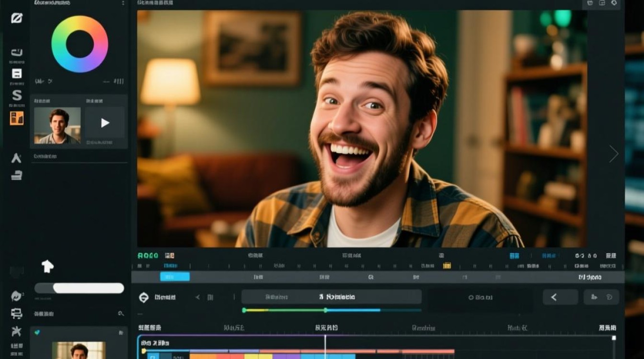
Task: Click the stacked layers icon below the A tool
Action: [x=17, y=175]
